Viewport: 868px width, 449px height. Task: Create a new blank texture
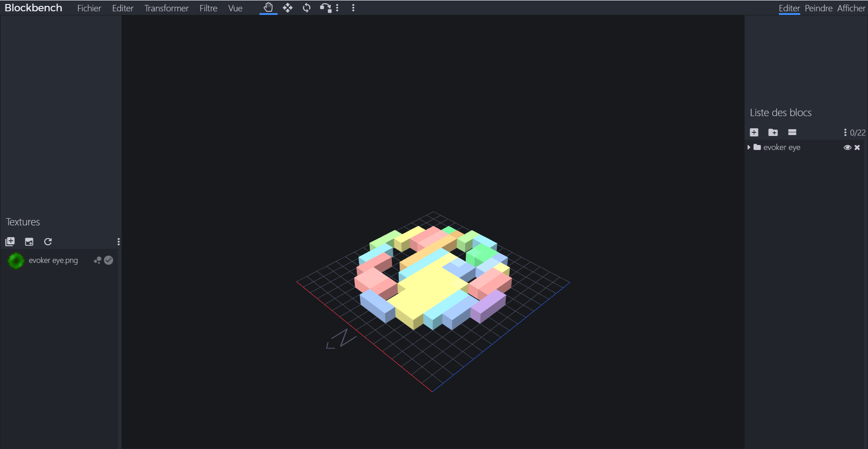click(x=29, y=242)
